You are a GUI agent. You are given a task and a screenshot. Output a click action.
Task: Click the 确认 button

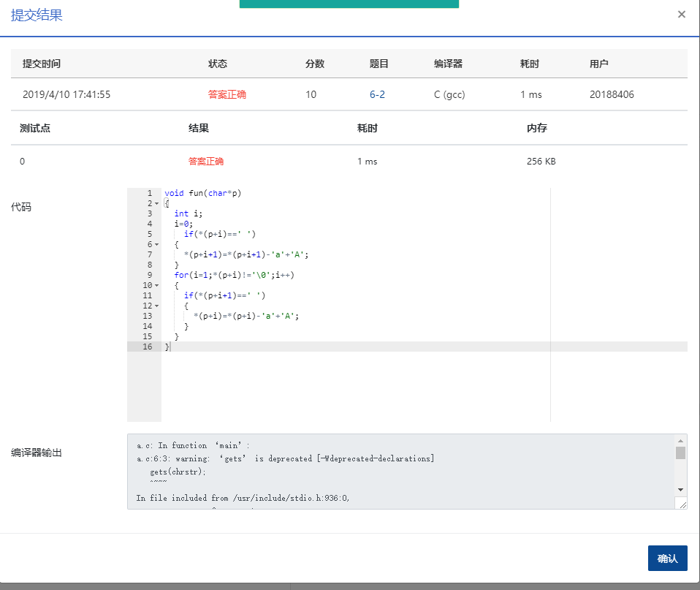667,559
